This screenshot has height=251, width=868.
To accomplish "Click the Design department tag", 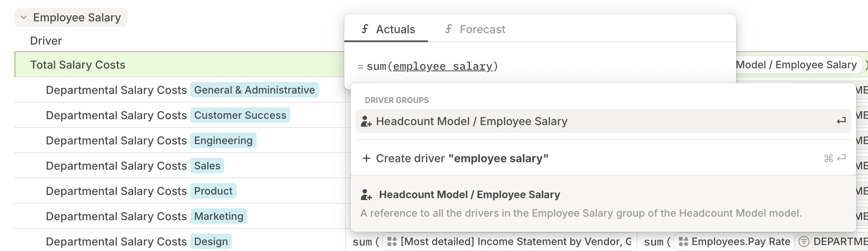I will pyautogui.click(x=211, y=242).
